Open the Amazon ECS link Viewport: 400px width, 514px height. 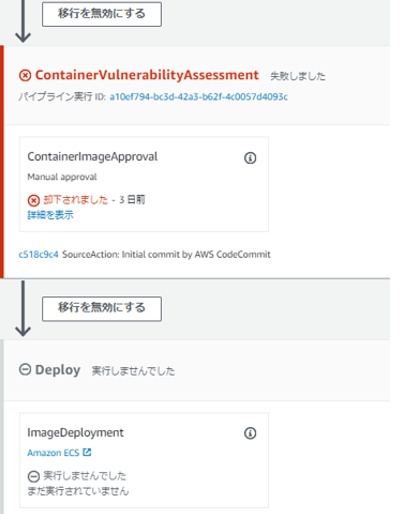53,453
